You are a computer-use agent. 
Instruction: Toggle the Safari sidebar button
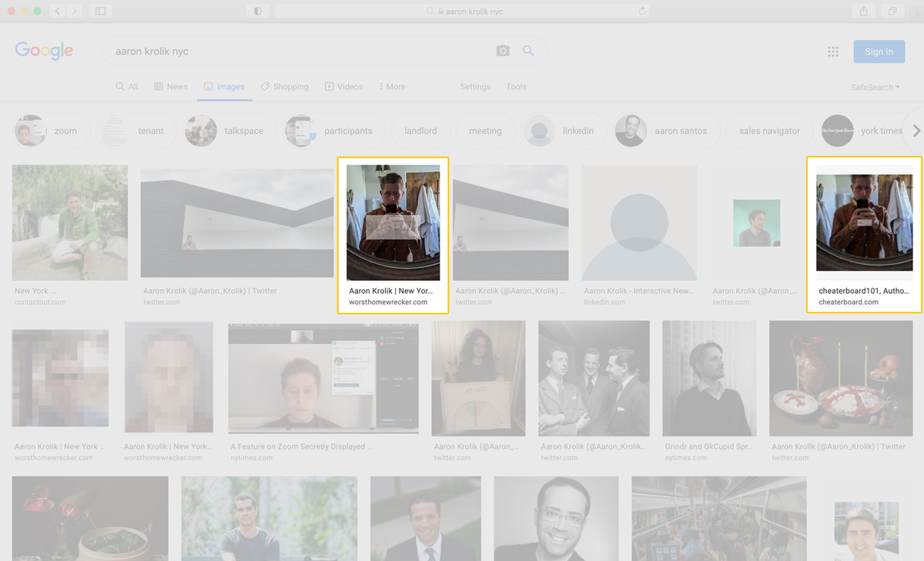point(100,12)
